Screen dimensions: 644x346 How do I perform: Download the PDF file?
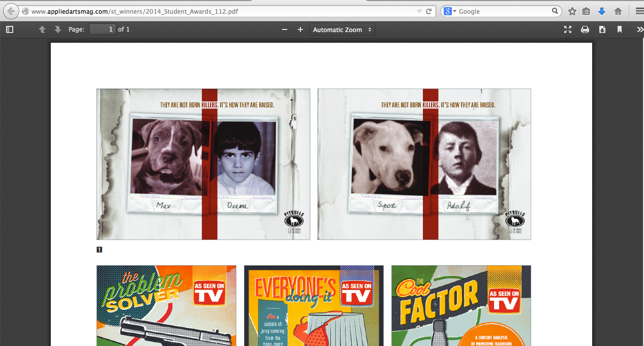[602, 30]
